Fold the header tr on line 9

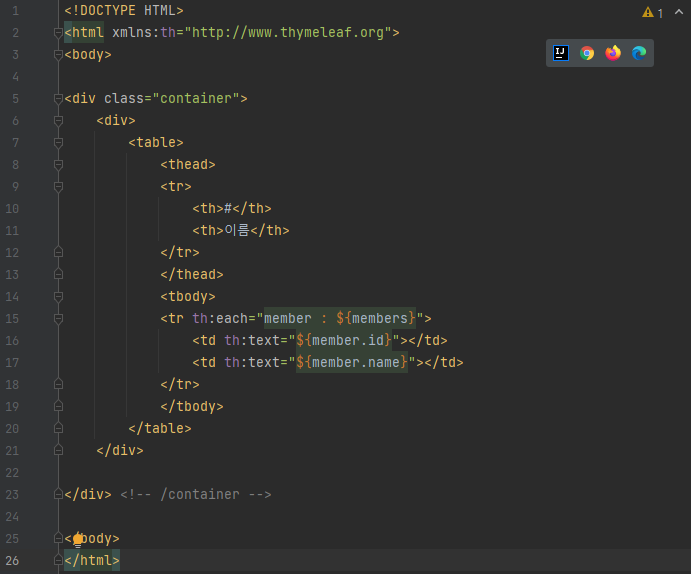[x=58, y=186]
